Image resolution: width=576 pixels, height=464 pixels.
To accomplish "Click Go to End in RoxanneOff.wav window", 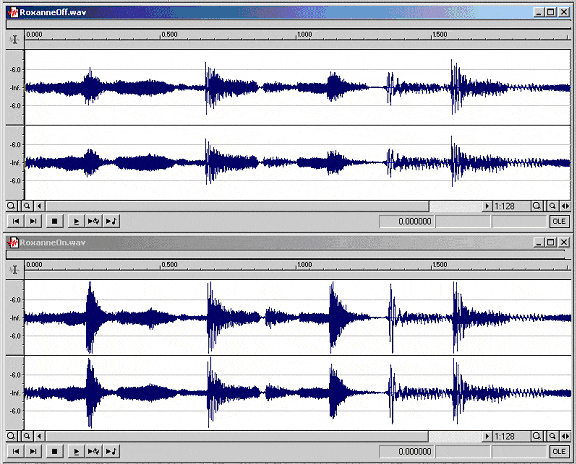I will pos(33,221).
